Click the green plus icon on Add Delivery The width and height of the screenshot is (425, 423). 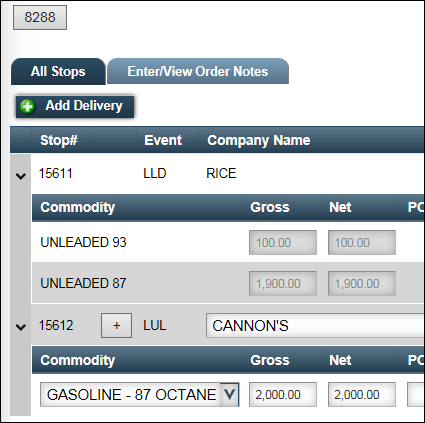click(x=27, y=107)
